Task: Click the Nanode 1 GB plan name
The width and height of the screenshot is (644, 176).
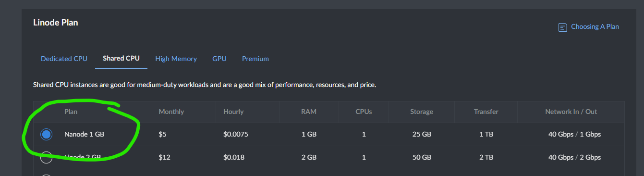Action: (x=84, y=135)
